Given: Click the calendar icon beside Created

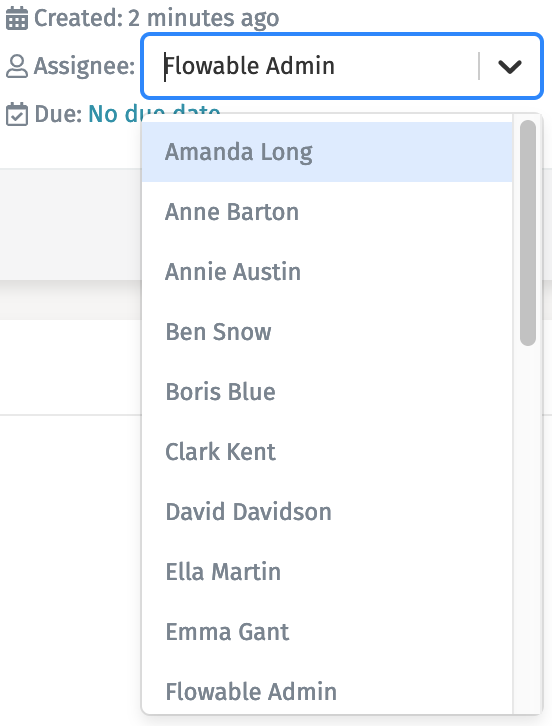Looking at the screenshot, I should point(17,19).
